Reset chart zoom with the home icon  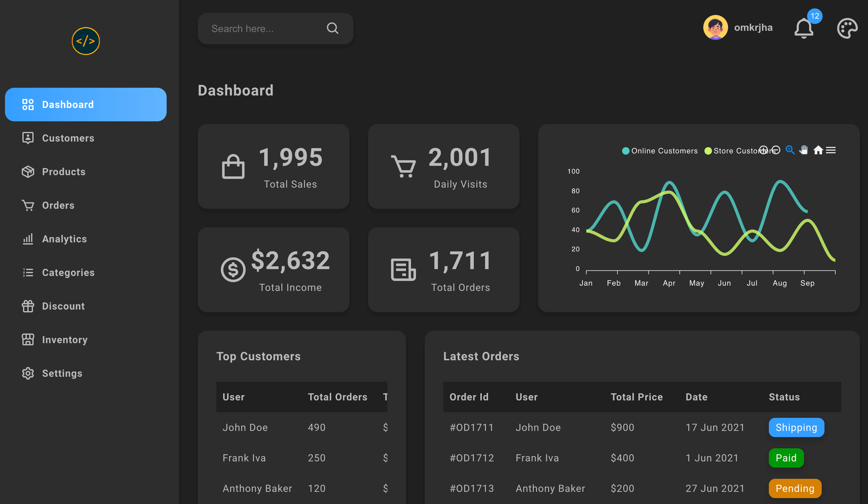818,150
